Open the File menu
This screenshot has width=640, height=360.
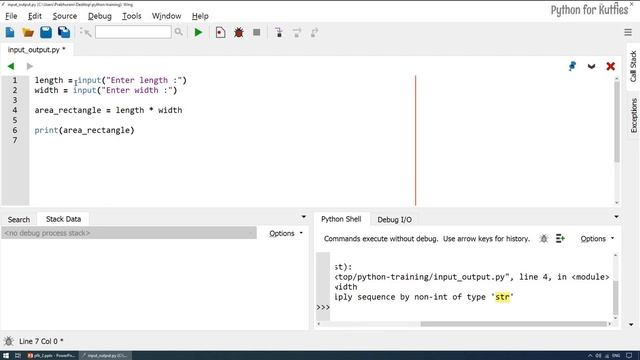(11, 16)
